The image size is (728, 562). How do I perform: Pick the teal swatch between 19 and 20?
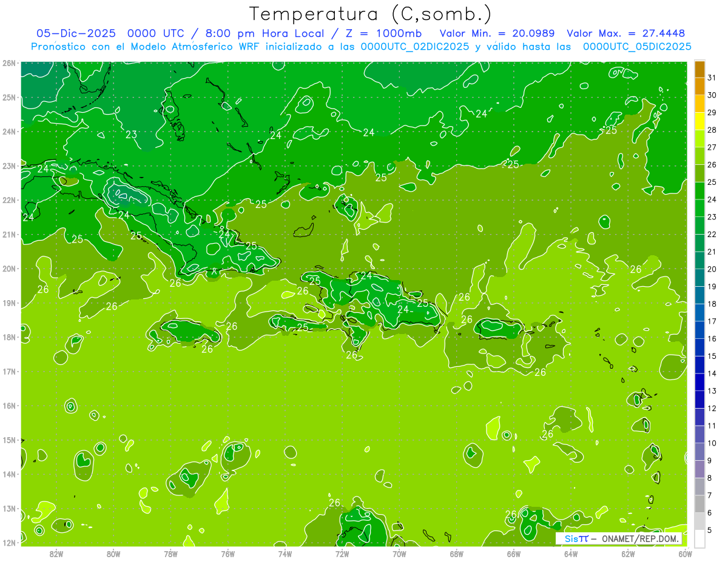tap(699, 278)
